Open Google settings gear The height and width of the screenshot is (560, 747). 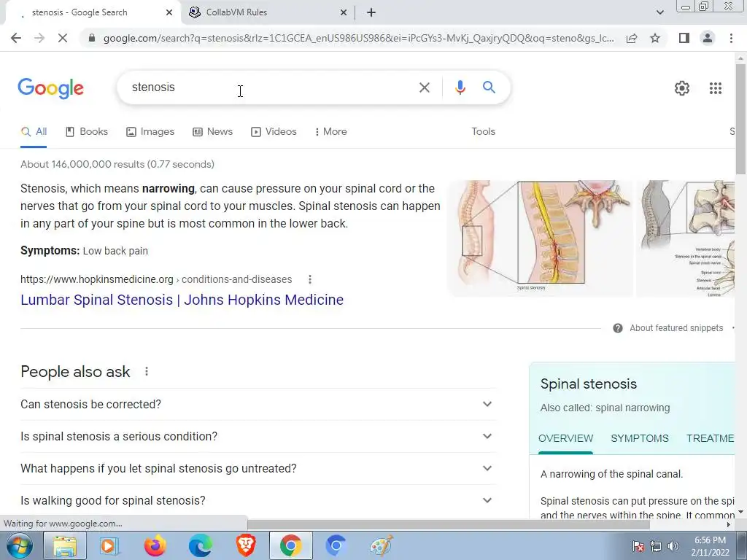tap(682, 88)
